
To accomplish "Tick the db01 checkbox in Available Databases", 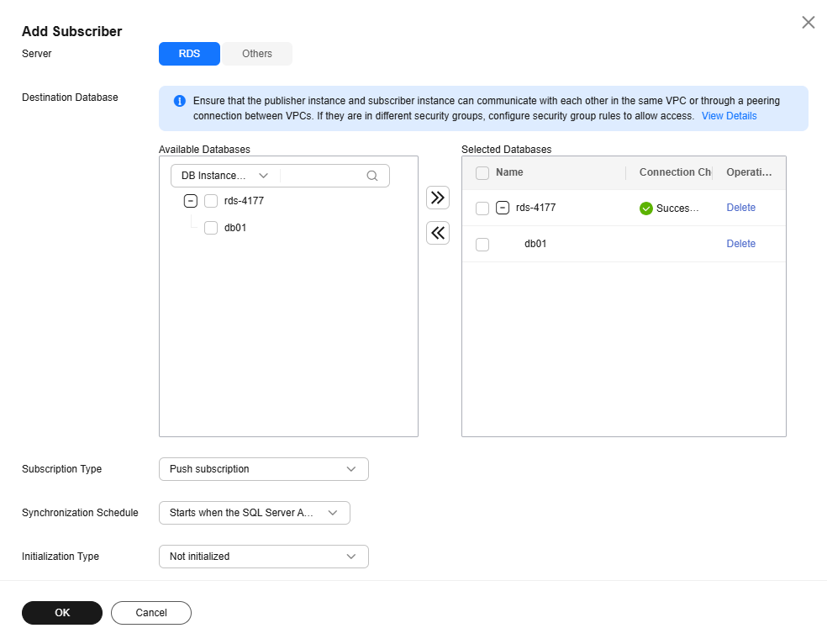I will point(210,228).
